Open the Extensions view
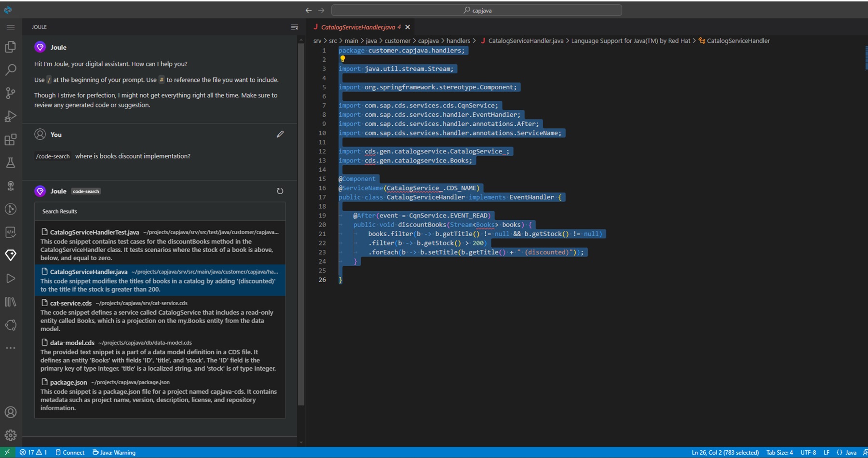 coord(11,140)
